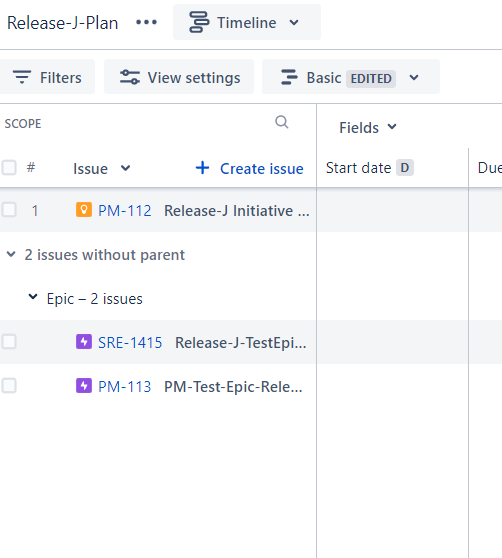
Task: Click the Start date column header
Action: point(358,168)
